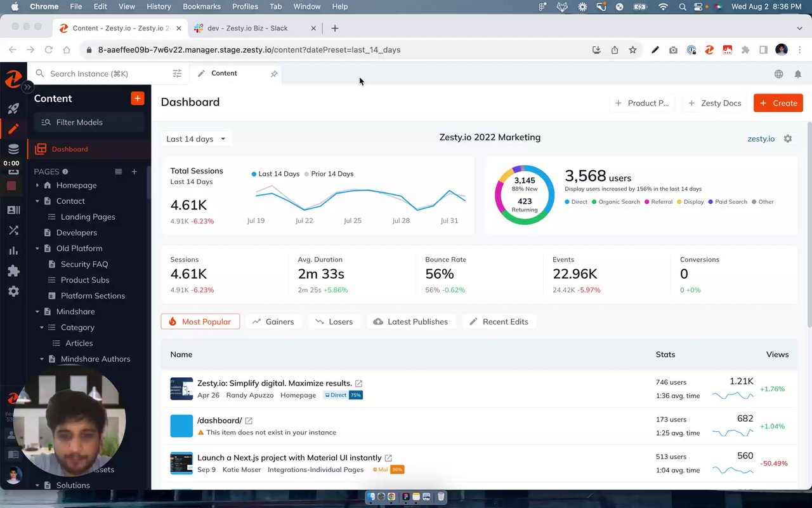This screenshot has height=508, width=812.
Task: Open the zesty.io link
Action: [761, 138]
